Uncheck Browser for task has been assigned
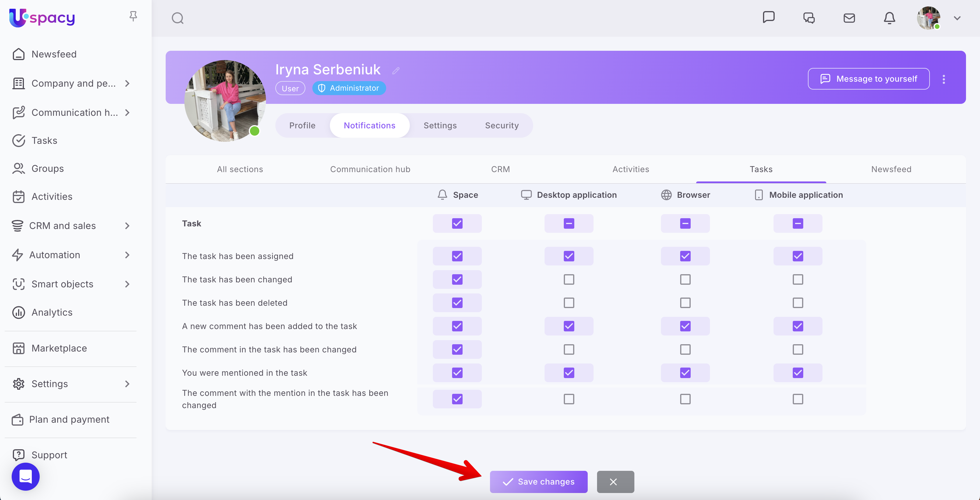 tap(685, 256)
